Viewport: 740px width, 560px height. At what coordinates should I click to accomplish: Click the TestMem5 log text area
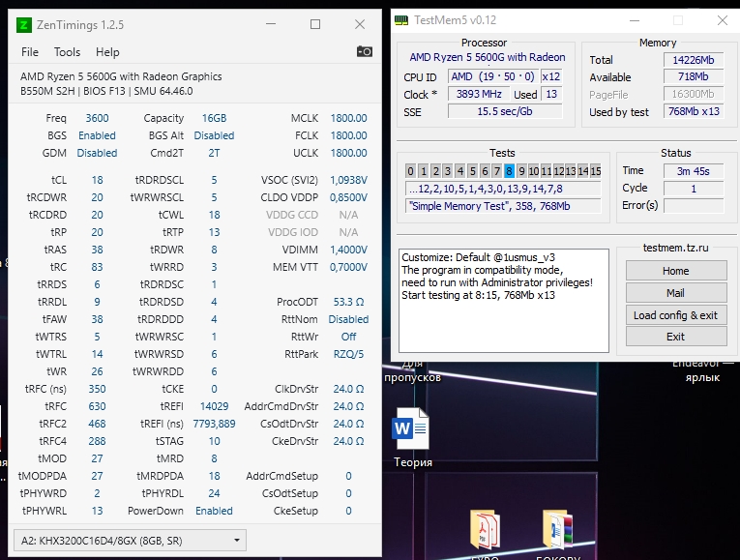pyautogui.click(x=504, y=301)
